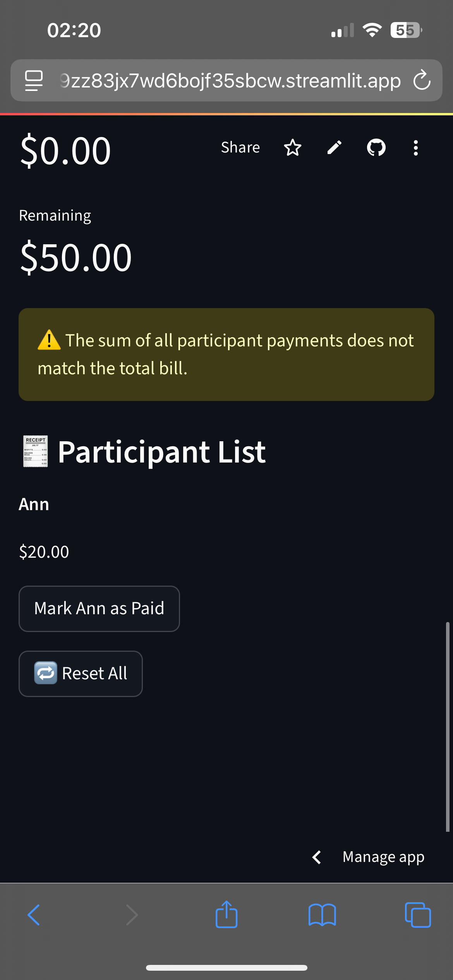
Task: Open the GitHub repository icon
Action: (376, 147)
